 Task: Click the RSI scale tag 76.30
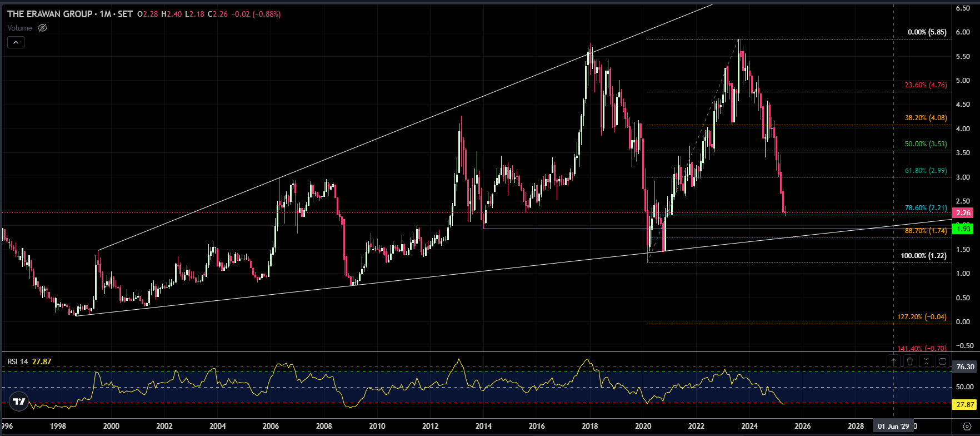click(965, 367)
